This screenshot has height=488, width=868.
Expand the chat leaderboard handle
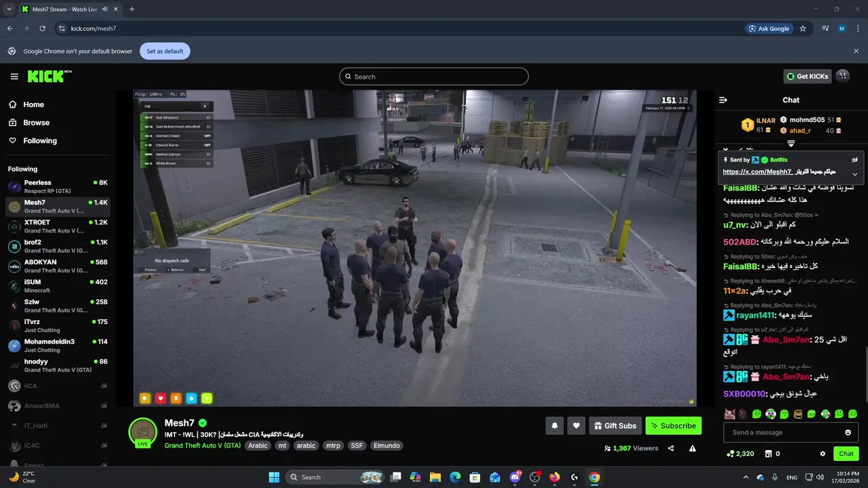click(791, 144)
